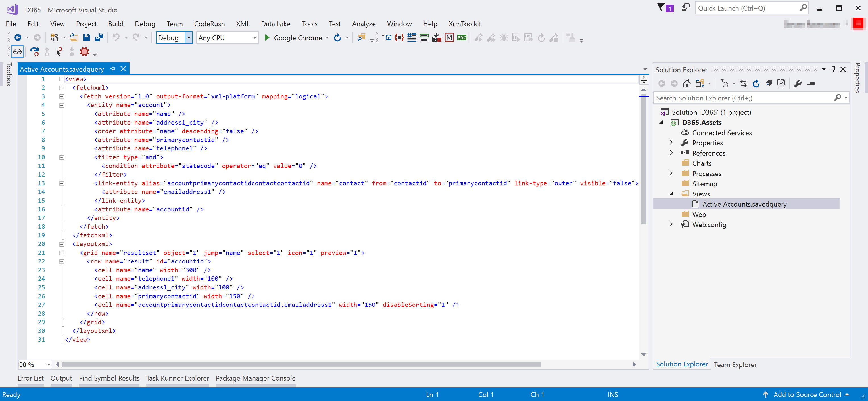Switch to the Team Explorer tab
868x401 pixels.
click(x=735, y=365)
